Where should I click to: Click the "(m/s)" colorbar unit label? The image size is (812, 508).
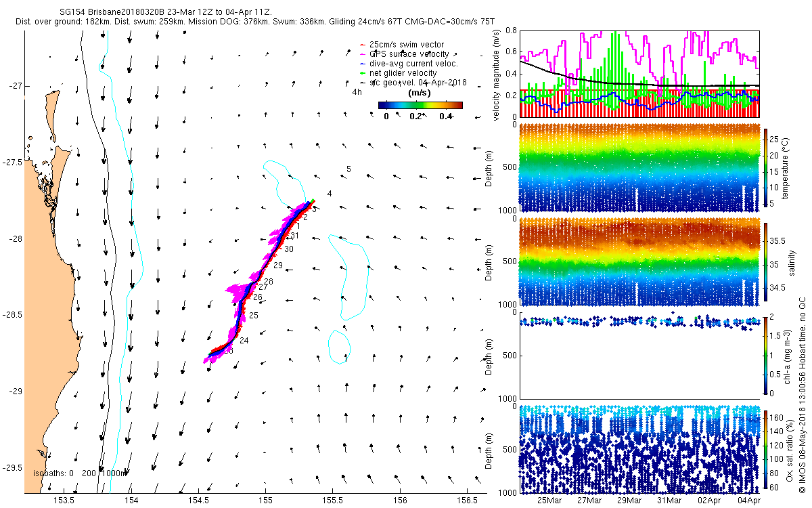coord(420,93)
